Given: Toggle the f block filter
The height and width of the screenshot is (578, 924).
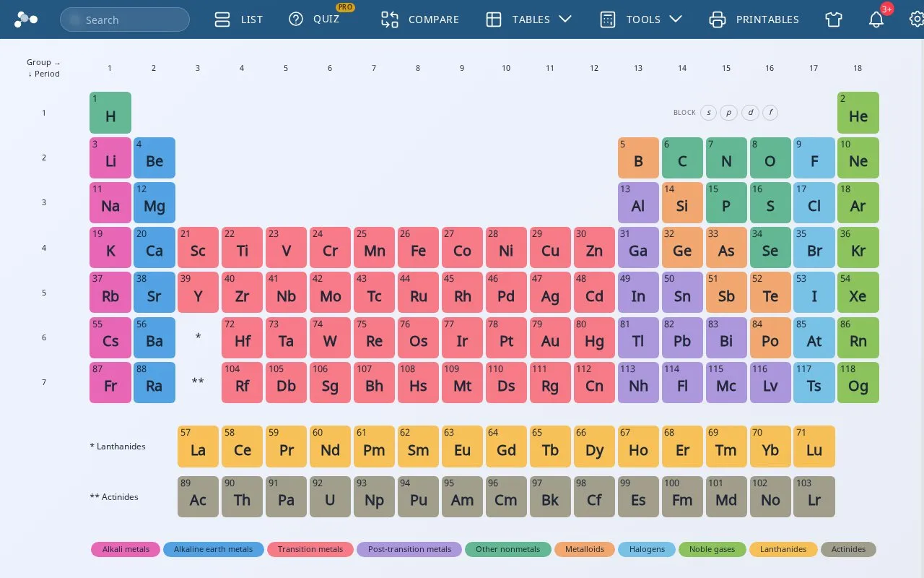Looking at the screenshot, I should 770,112.
